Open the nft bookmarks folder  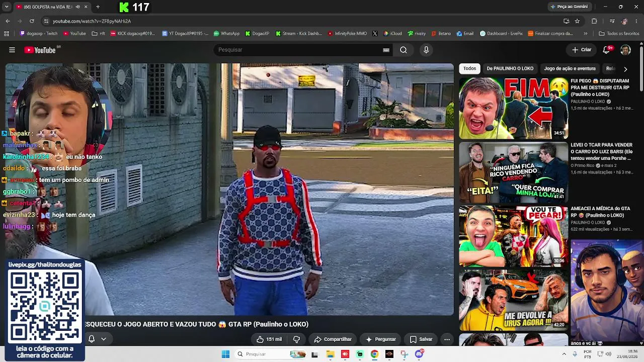tap(99, 34)
